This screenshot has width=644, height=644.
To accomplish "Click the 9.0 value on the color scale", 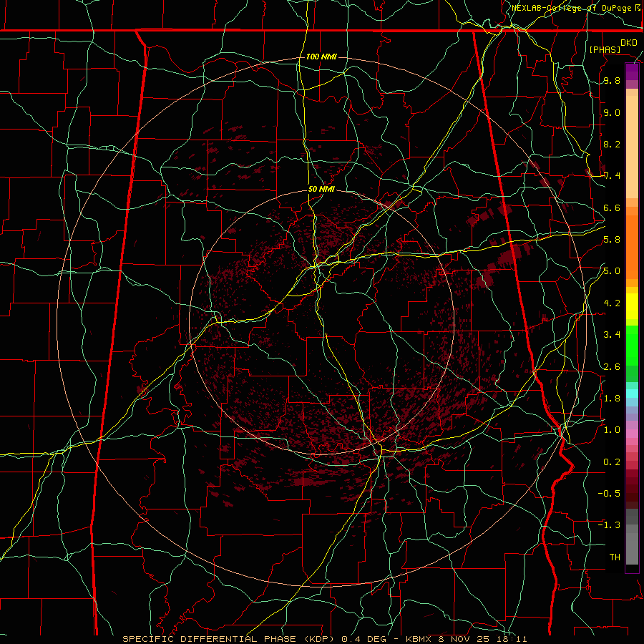I will point(612,113).
